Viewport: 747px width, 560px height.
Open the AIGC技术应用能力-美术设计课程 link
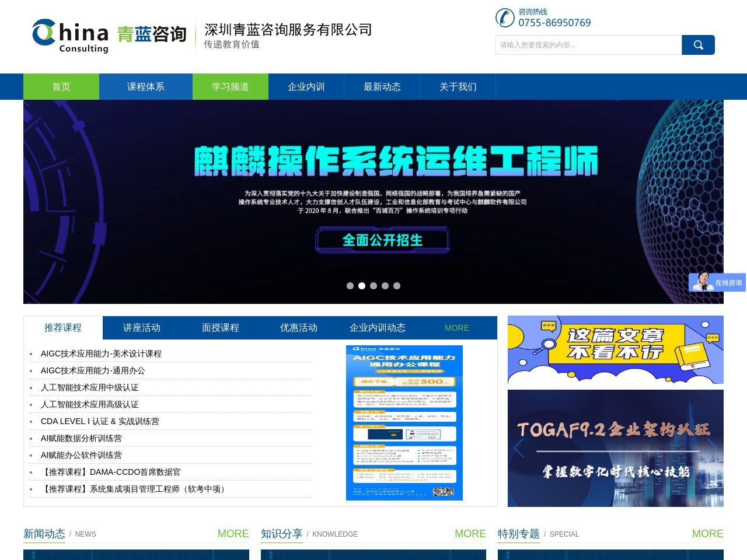point(101,353)
